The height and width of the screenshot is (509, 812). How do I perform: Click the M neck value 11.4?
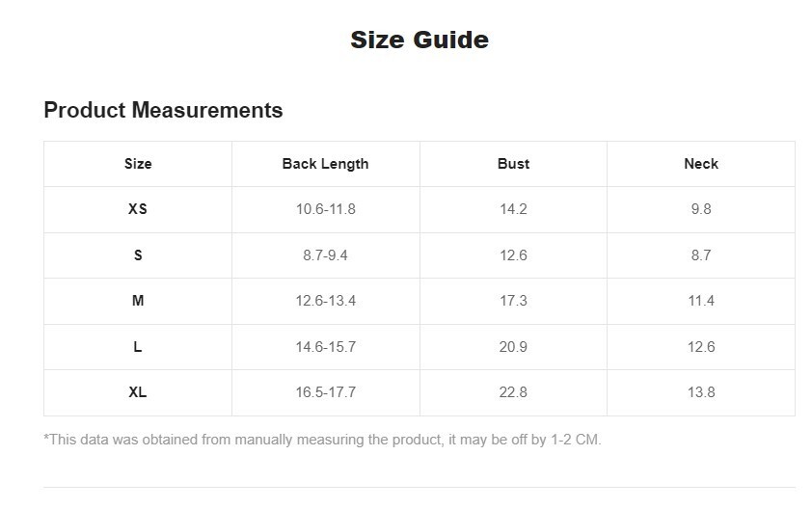click(x=701, y=301)
